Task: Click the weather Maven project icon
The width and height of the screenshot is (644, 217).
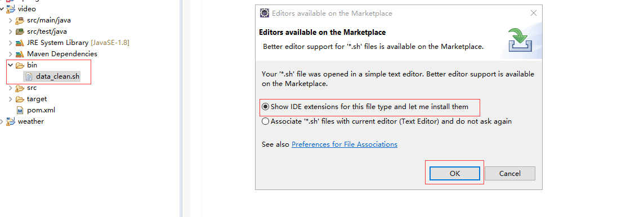Action: point(11,121)
